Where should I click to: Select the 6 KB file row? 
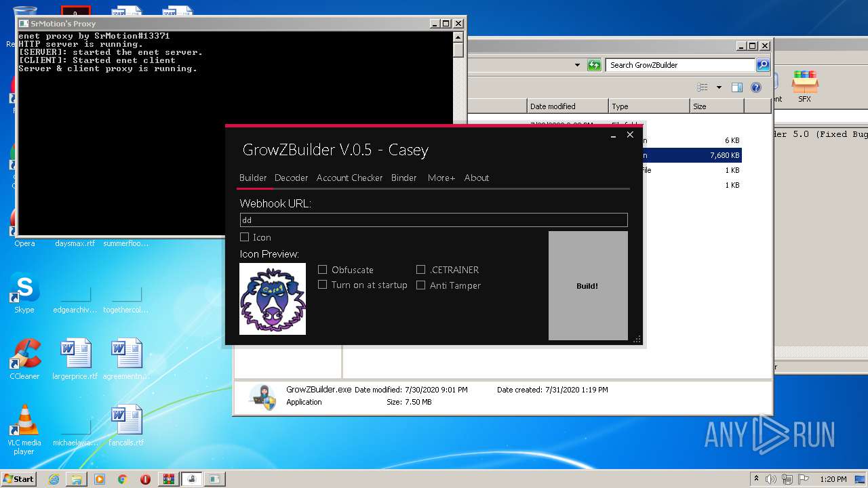(692, 140)
